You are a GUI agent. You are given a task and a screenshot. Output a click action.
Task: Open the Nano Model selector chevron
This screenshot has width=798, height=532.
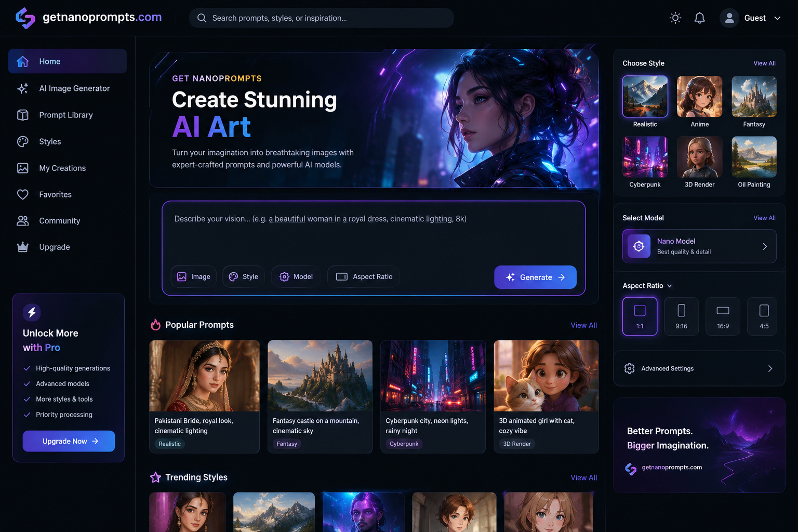[765, 247]
